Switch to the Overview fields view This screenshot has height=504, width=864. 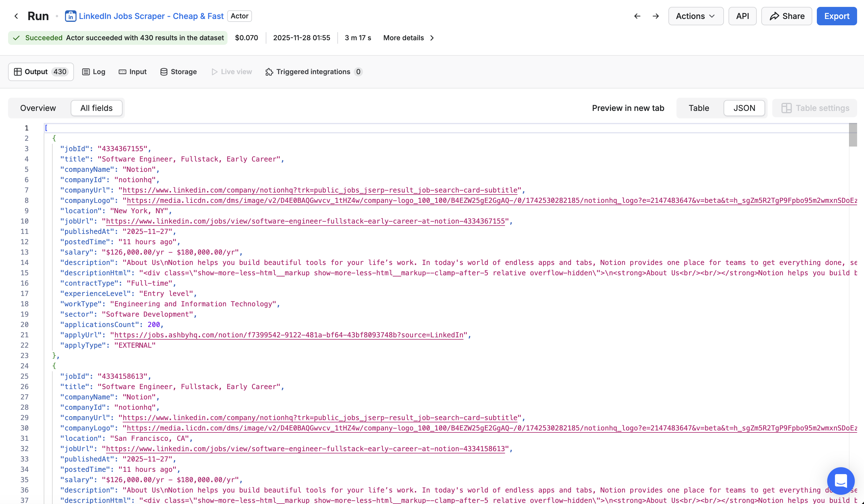click(x=38, y=108)
